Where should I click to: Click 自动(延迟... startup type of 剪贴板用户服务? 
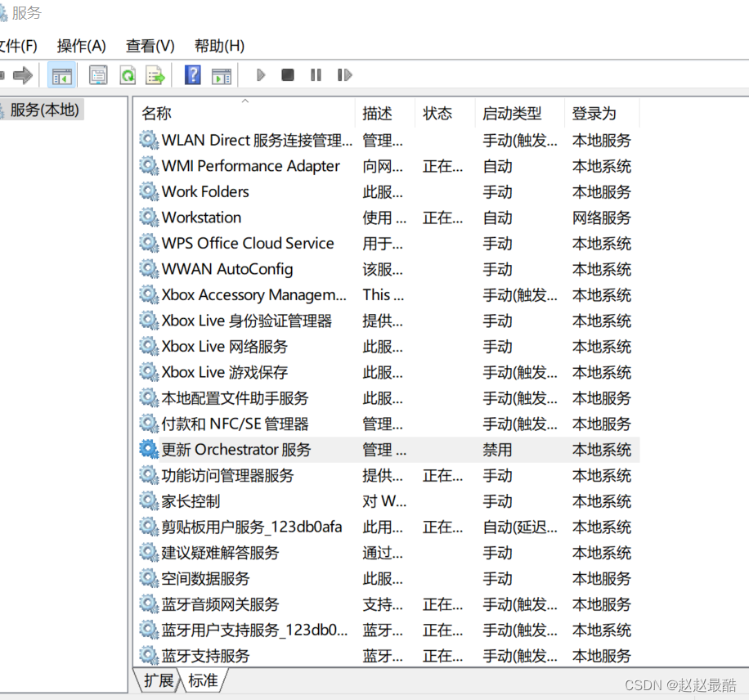[x=520, y=527]
